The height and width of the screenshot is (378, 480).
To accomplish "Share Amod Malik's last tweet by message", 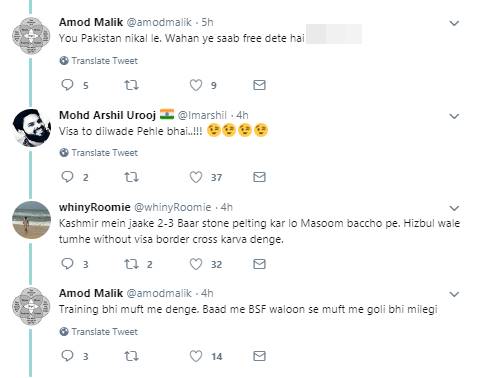I will click(x=259, y=356).
